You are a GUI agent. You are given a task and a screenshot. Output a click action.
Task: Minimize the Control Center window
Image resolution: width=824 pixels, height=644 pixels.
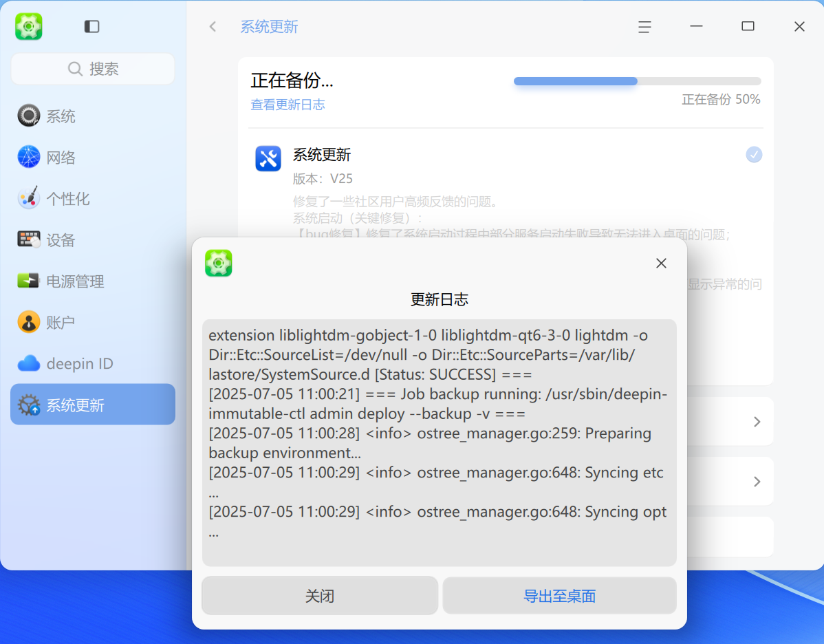696,26
